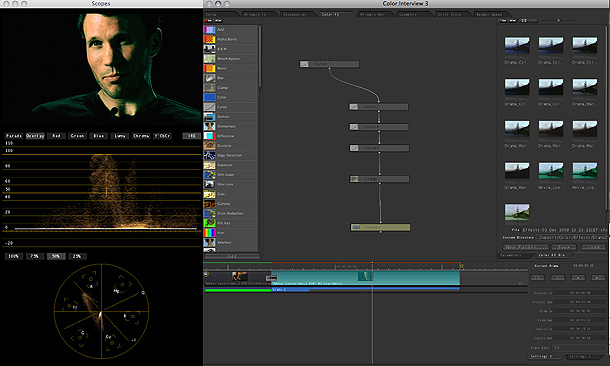Screen dimensions: 610x366
Task: Click the New Folder button
Action: coord(526,247)
